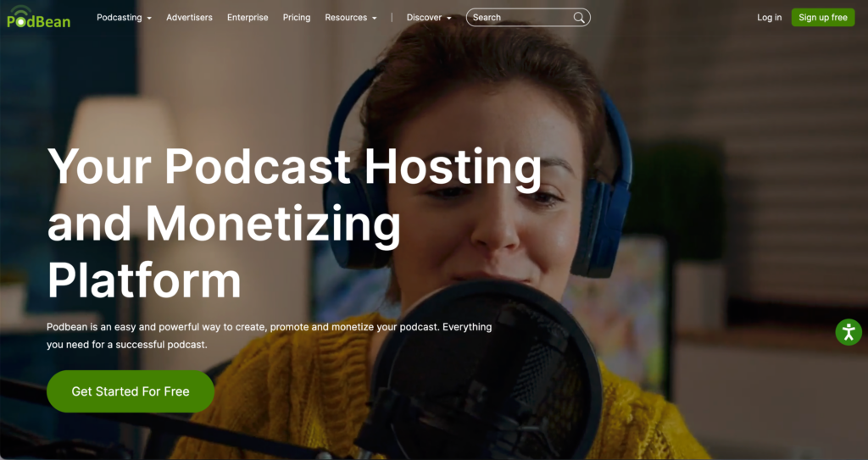This screenshot has height=460, width=868.
Task: Expand the Resources dropdown menu
Action: [351, 18]
